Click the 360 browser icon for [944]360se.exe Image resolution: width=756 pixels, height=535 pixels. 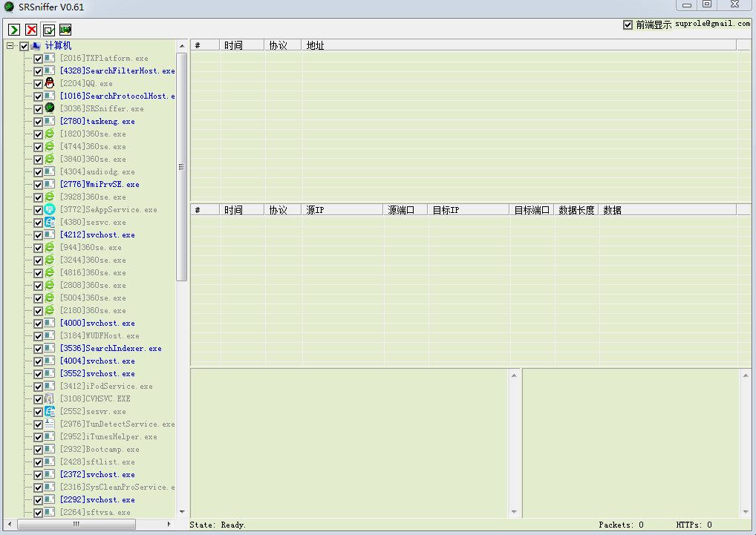[x=50, y=247]
